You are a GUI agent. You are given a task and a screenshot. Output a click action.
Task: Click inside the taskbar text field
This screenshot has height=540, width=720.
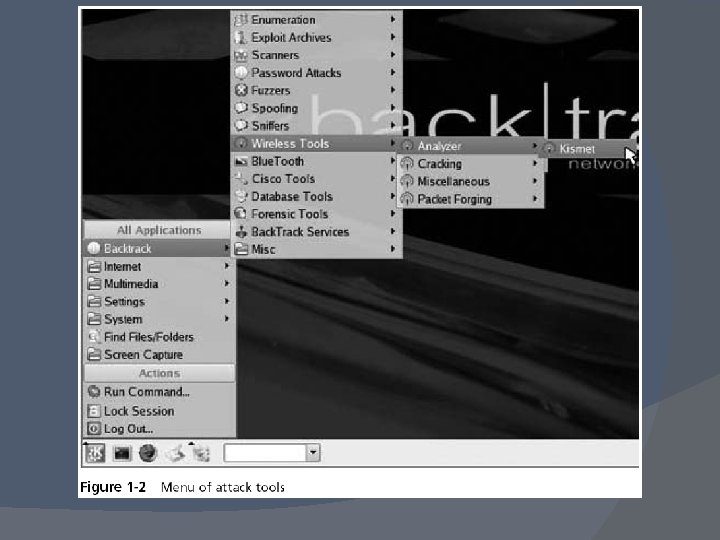(x=265, y=453)
